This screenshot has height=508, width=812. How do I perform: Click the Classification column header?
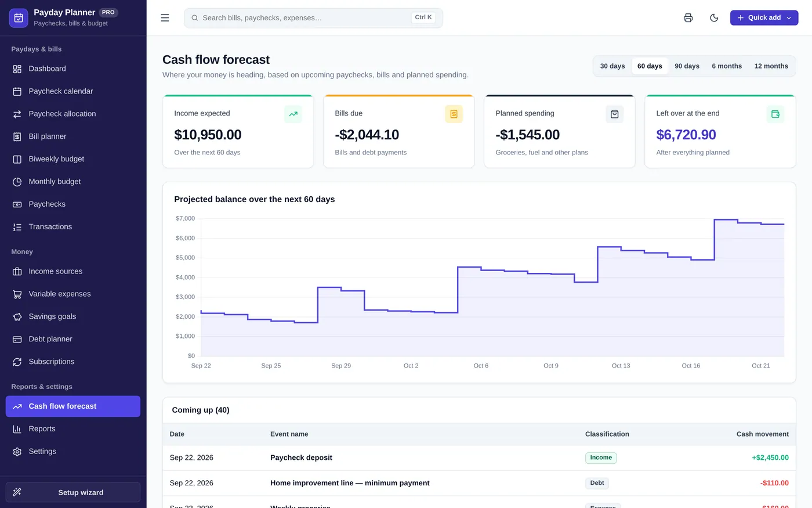tap(607, 434)
